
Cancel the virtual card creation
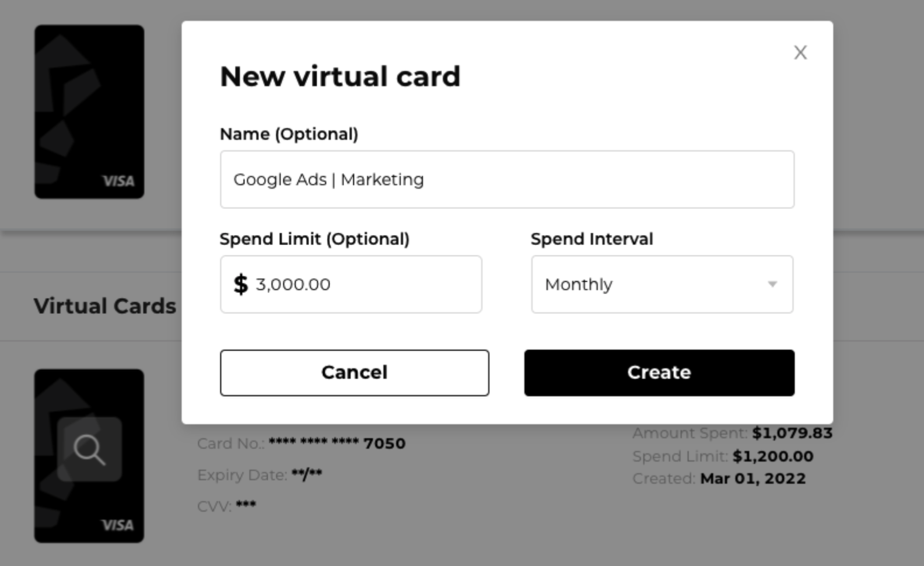click(354, 372)
